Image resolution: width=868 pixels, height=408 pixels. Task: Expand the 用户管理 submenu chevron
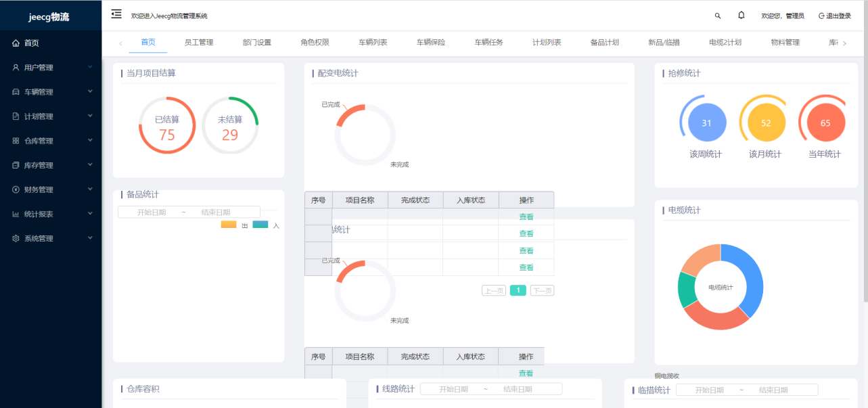(x=90, y=67)
